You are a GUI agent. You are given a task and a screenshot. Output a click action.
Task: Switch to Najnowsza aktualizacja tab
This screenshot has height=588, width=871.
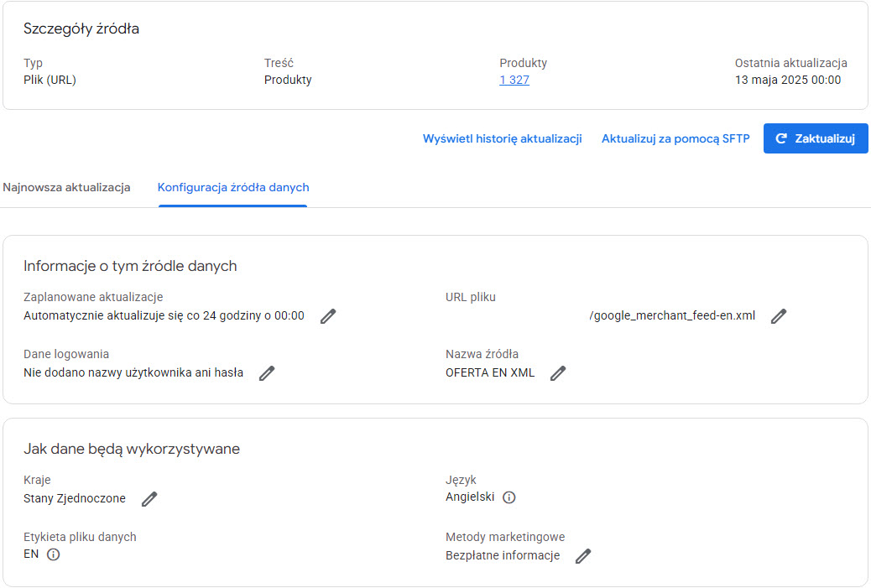click(66, 187)
